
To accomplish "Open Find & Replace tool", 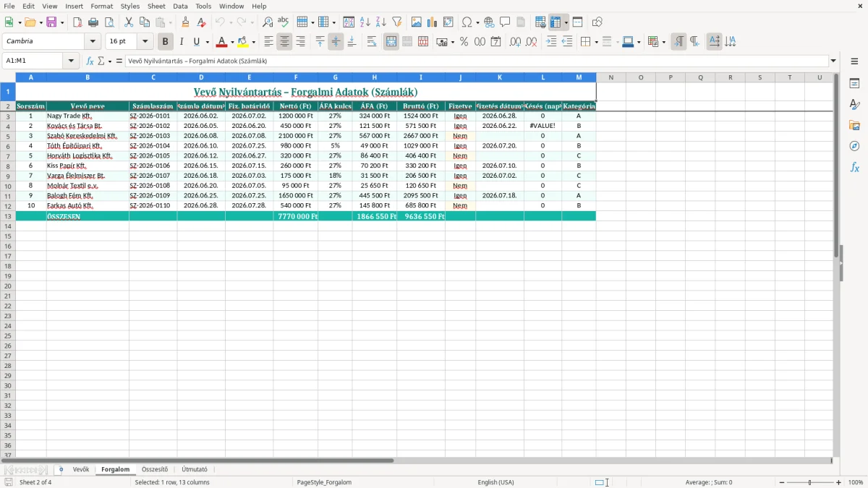I will [268, 22].
